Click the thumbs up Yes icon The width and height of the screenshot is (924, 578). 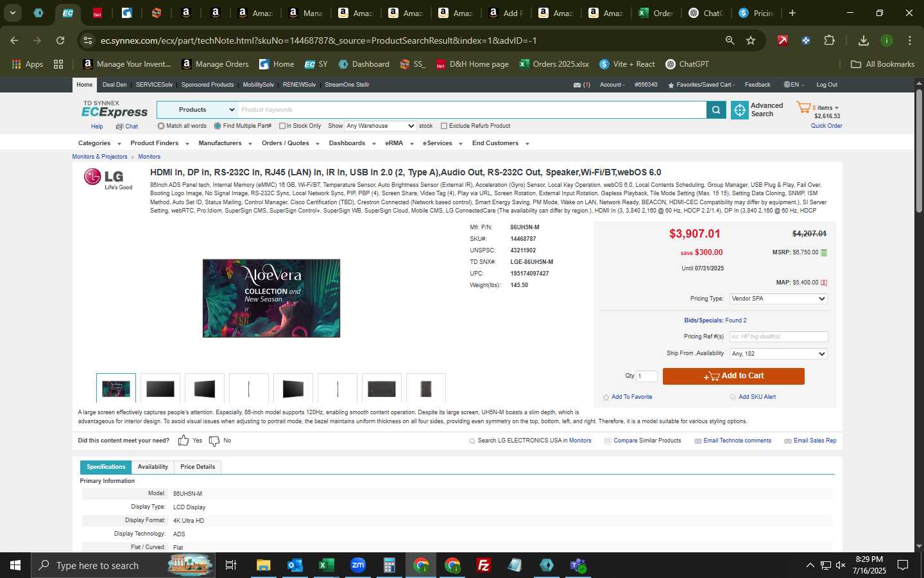pos(184,441)
